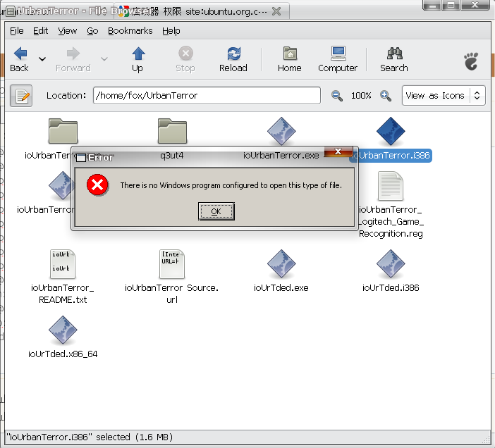Select ioUrbanTerror Source.url file icon
Image resolution: width=495 pixels, height=448 pixels.
pos(172,264)
